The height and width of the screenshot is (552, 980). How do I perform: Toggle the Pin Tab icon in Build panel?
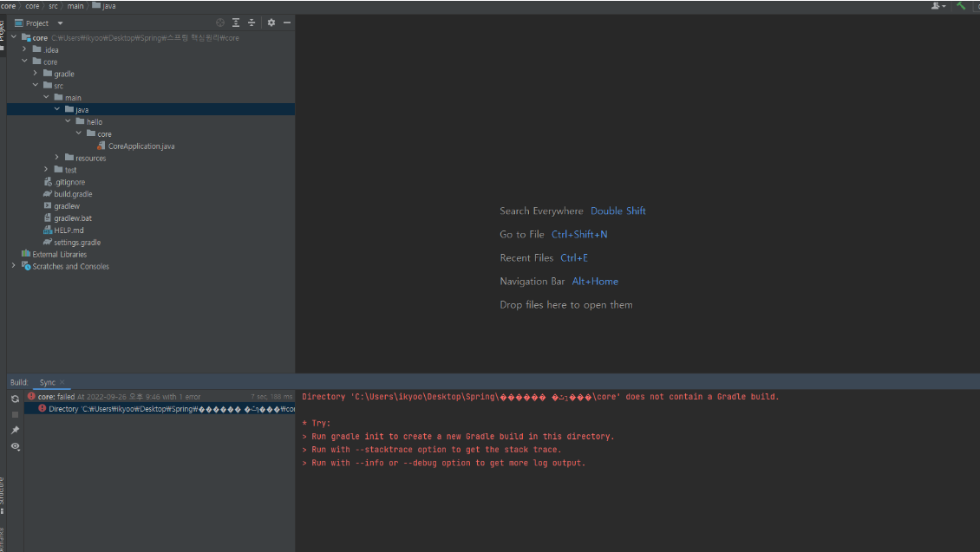pos(15,430)
